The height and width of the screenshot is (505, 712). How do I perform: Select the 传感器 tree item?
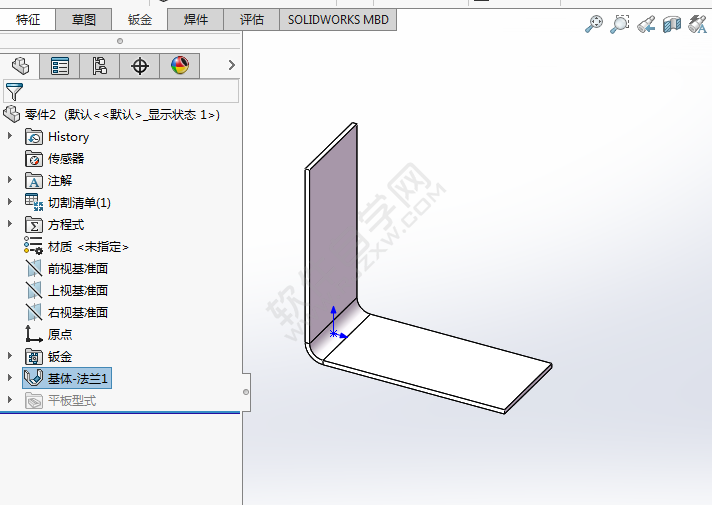(x=66, y=158)
